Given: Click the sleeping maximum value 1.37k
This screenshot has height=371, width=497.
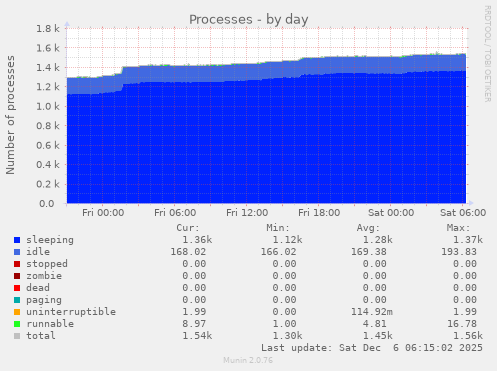Looking at the screenshot, I should [x=468, y=240].
